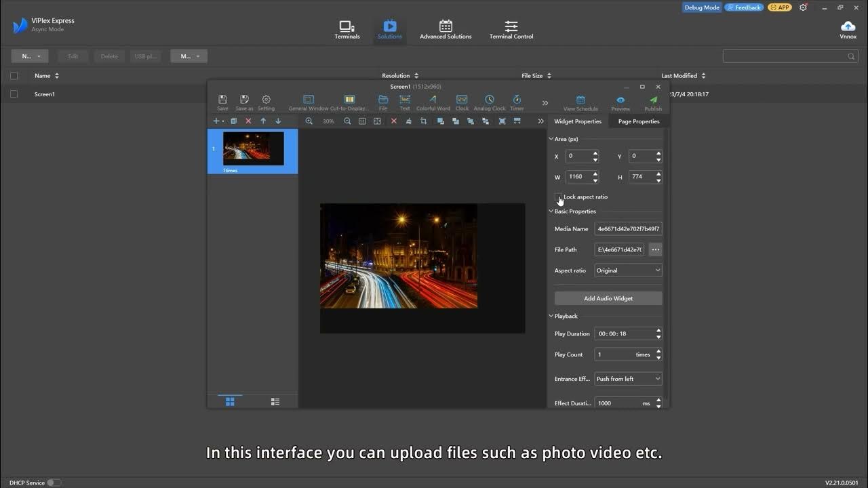Click the clear broom icon
This screenshot has width=868, height=488.
[408, 121]
